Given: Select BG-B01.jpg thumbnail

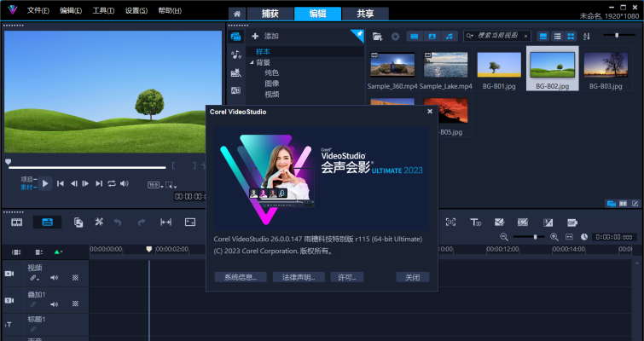Looking at the screenshot, I should (499, 65).
